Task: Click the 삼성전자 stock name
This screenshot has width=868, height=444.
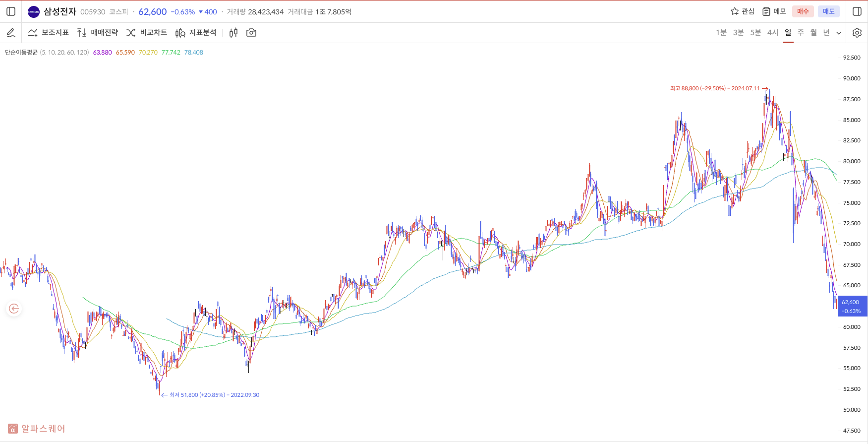Action: 60,11
